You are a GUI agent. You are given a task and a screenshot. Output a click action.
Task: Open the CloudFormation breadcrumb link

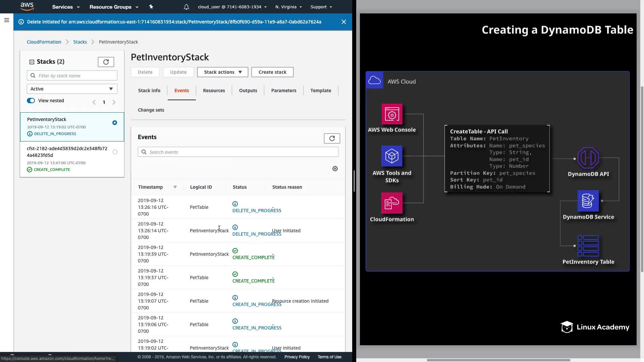coord(44,42)
